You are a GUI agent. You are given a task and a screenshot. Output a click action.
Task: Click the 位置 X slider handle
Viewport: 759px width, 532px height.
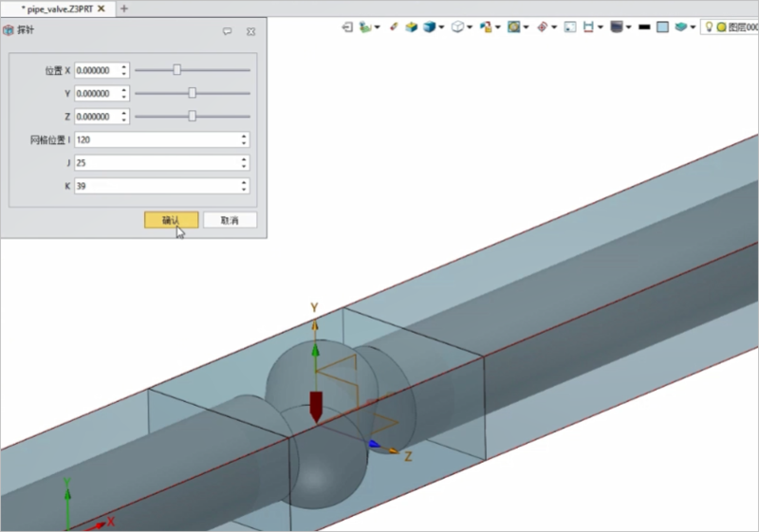pos(176,69)
